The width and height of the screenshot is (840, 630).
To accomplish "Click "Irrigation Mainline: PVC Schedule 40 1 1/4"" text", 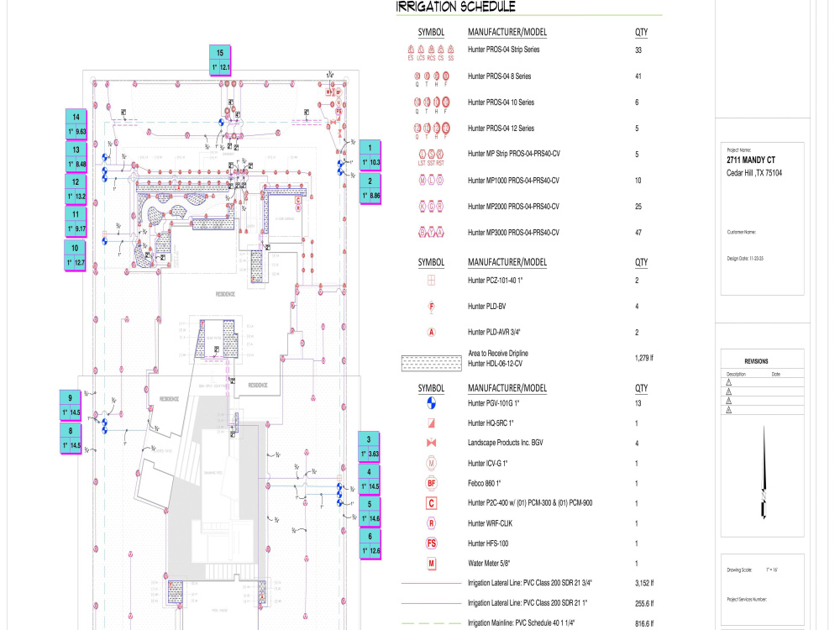I will [521, 623].
